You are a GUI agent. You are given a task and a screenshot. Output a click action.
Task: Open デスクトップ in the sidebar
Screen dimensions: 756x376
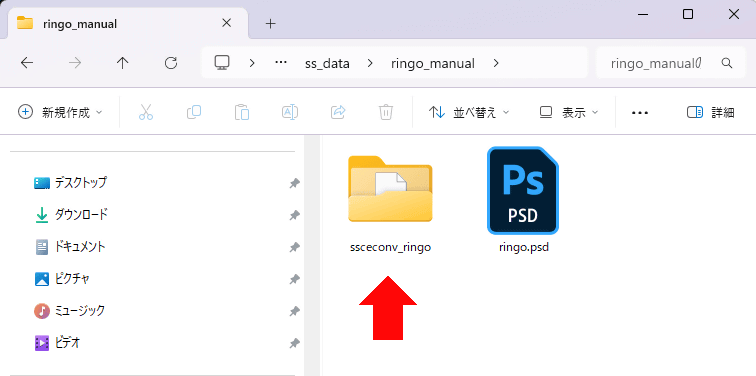pyautogui.click(x=70, y=183)
